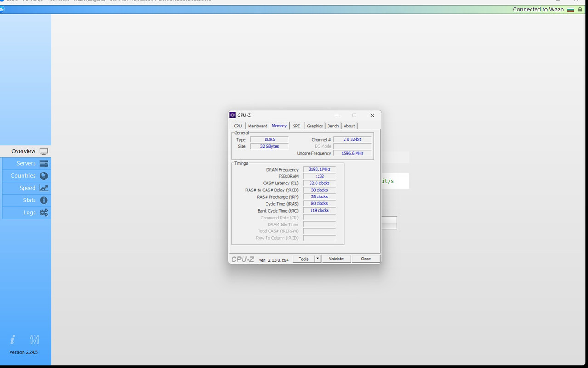Click the Stats info icon

tap(44, 200)
